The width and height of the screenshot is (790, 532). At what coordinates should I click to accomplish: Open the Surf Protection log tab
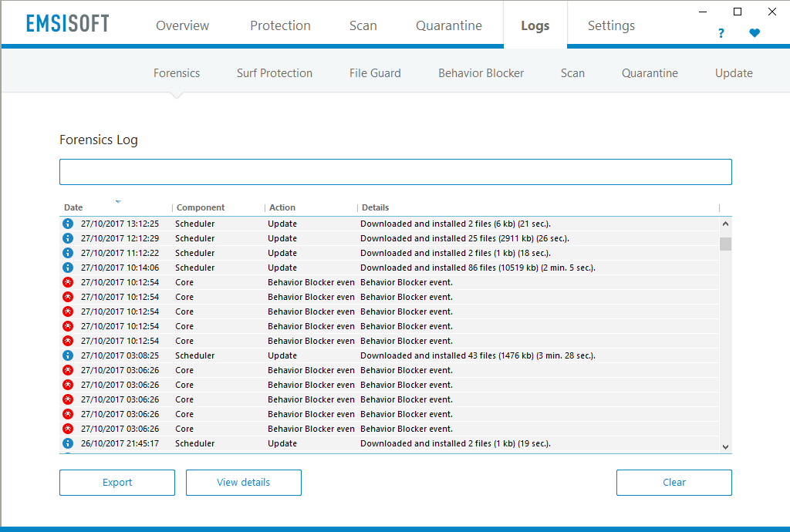point(275,73)
